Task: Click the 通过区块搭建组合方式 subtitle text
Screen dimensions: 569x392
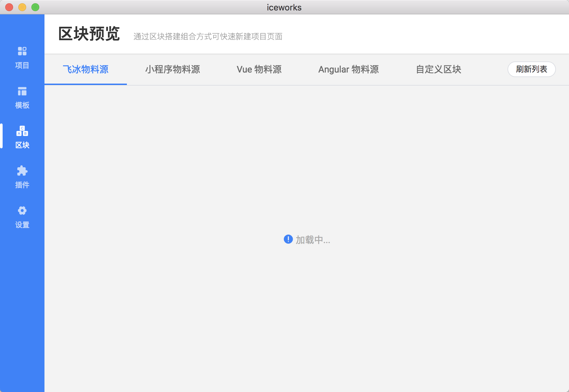Action: 208,37
